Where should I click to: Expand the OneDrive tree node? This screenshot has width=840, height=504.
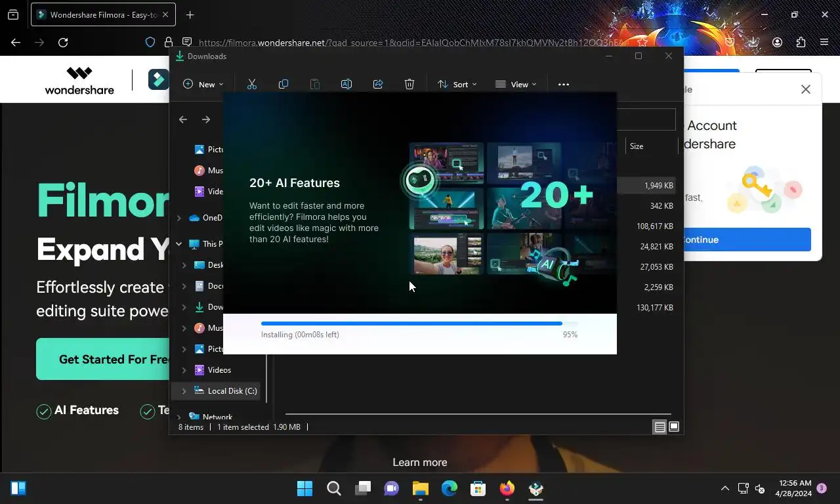coord(178,218)
